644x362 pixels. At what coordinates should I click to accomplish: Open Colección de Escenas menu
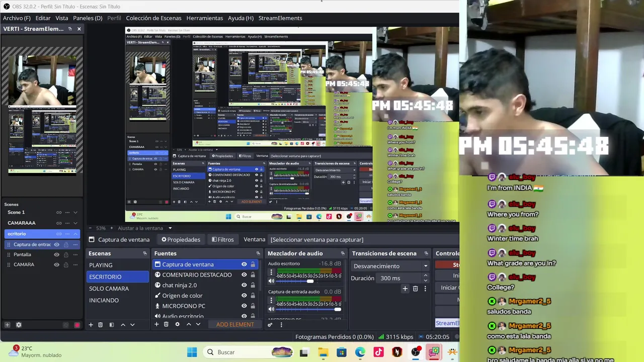tap(153, 18)
